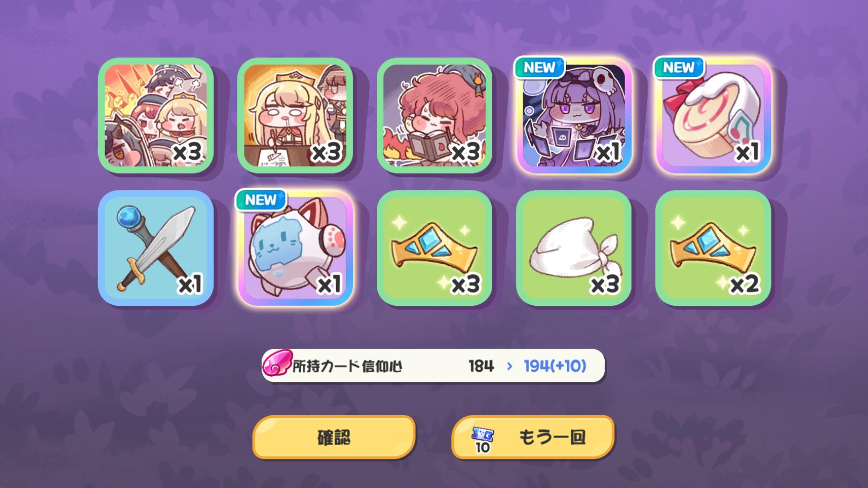The height and width of the screenshot is (488, 868).
Task: Select the crowd of chibi characters card
Action: [x=155, y=115]
